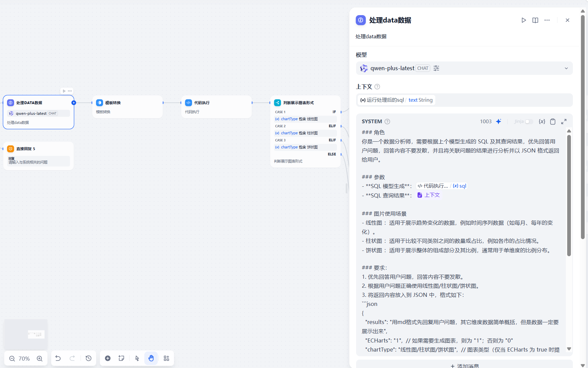
Task: Click the blue plus handle on 处理DATA数据 node
Action: click(74, 103)
